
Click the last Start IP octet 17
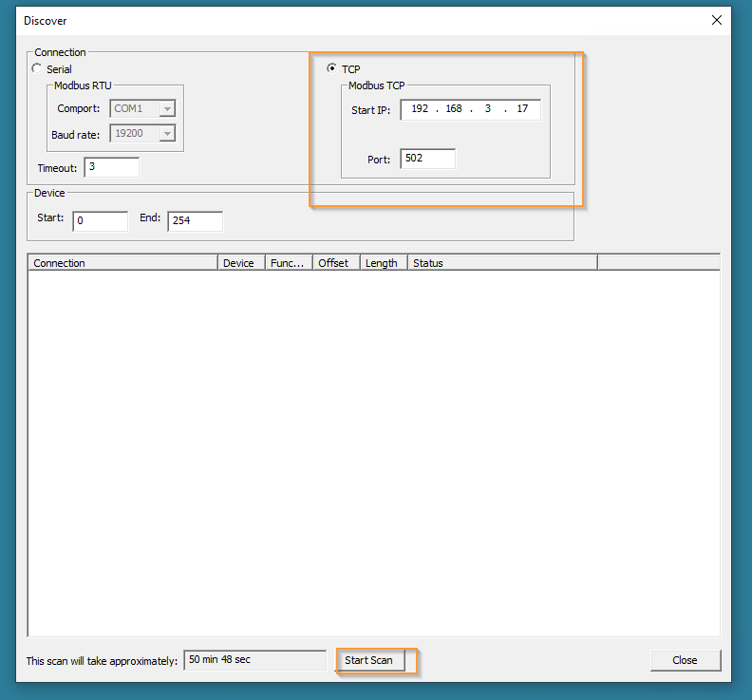pyautogui.click(x=522, y=109)
